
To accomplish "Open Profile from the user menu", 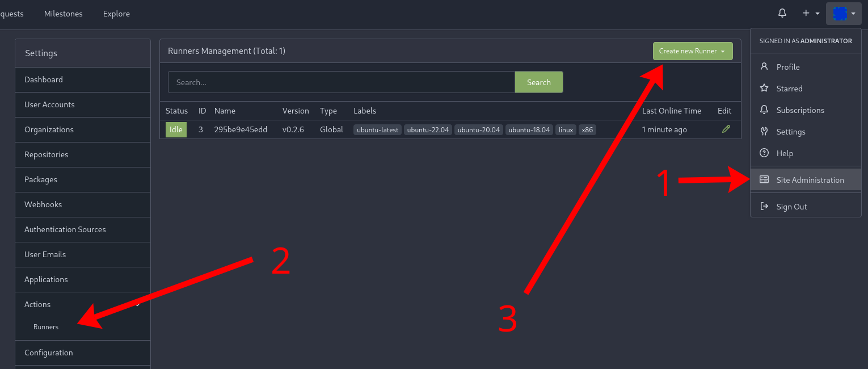I will pos(787,67).
